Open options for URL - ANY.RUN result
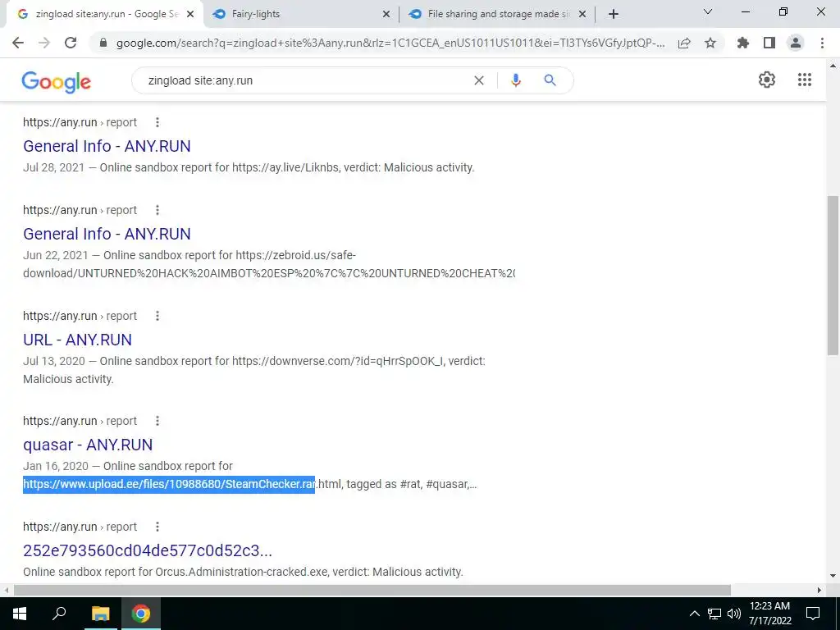The width and height of the screenshot is (840, 630). 157,316
